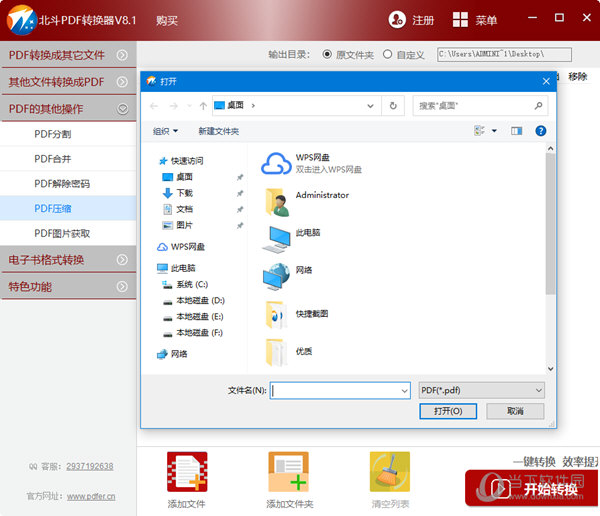
Task: Close the 打开 dialog
Action: pos(546,81)
